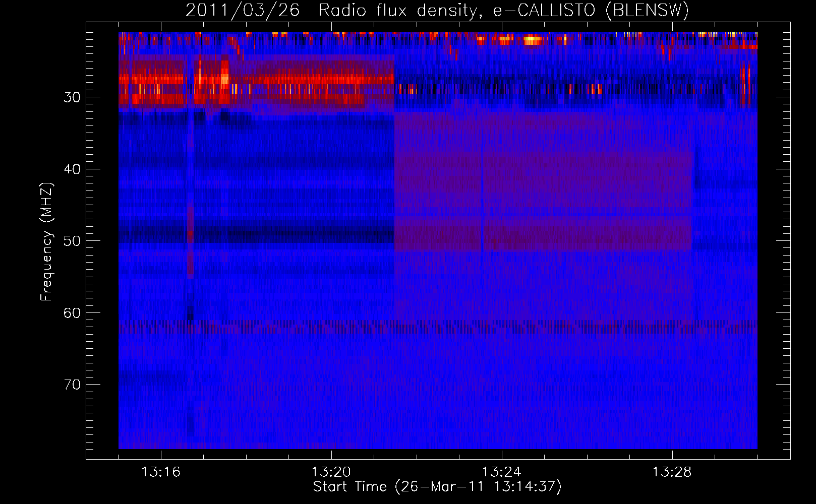Click the 'Start Time (26-Mar-11 13:14:37)' label
This screenshot has height=504, width=816.
(437, 487)
